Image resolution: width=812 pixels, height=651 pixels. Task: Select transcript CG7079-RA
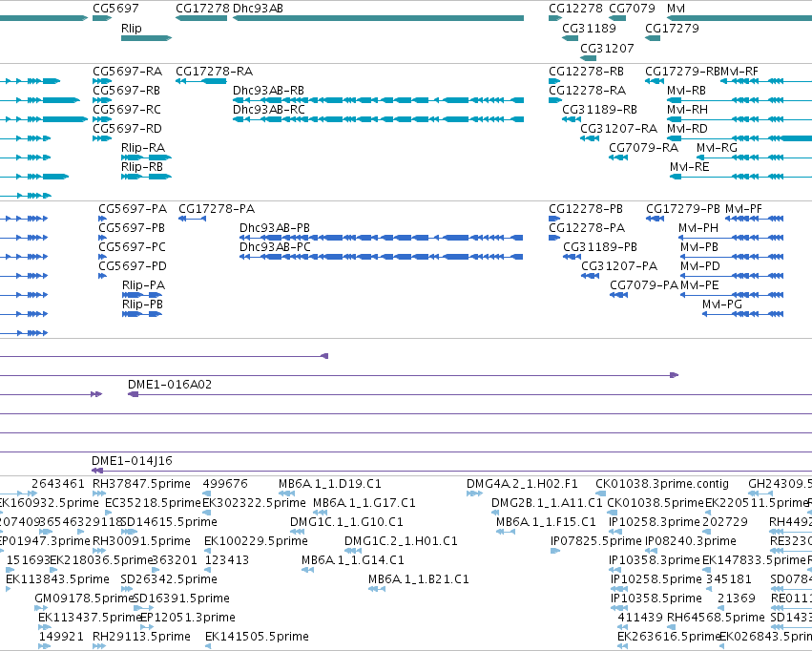(x=618, y=157)
